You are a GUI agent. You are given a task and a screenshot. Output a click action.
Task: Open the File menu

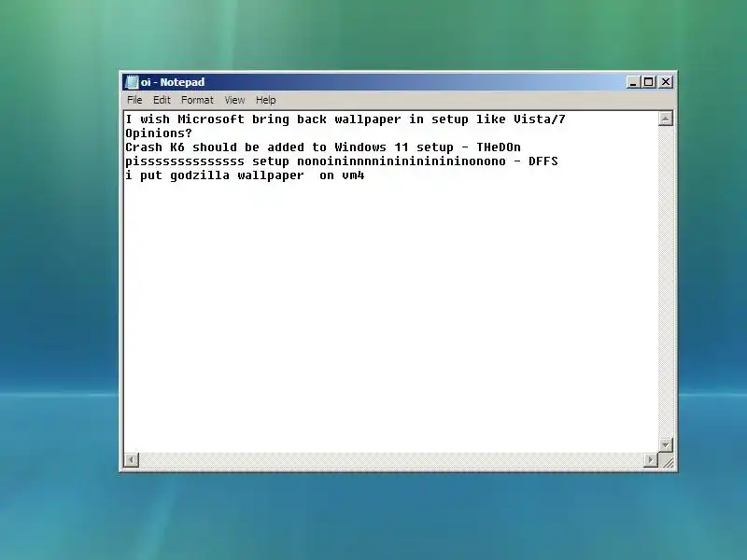tap(134, 100)
